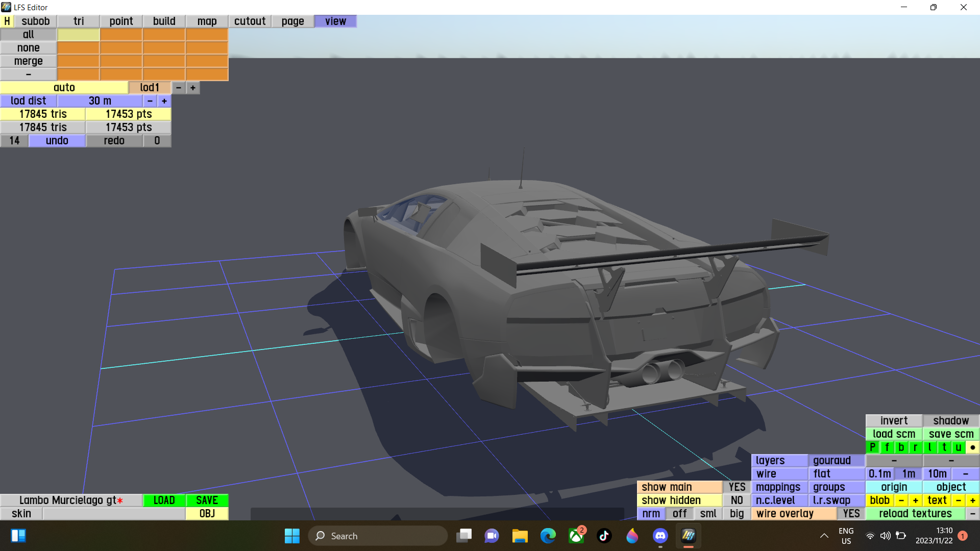
Task: Click the green SAVE button
Action: coord(207,500)
